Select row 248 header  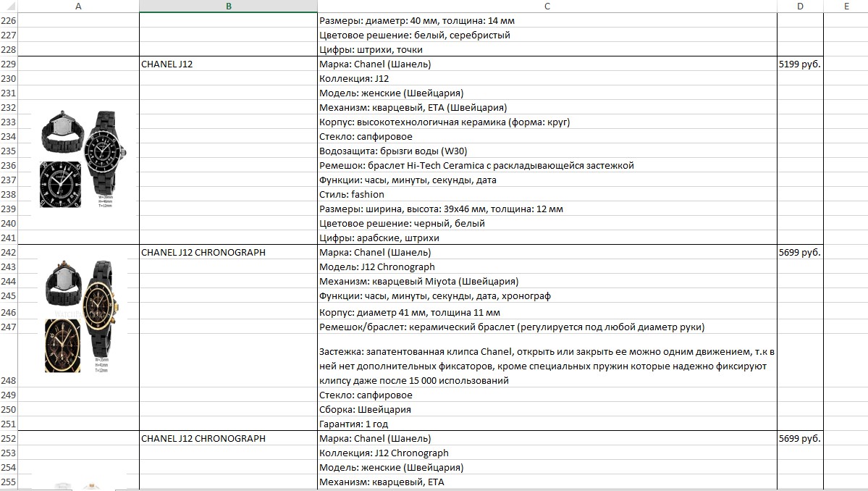click(x=8, y=361)
